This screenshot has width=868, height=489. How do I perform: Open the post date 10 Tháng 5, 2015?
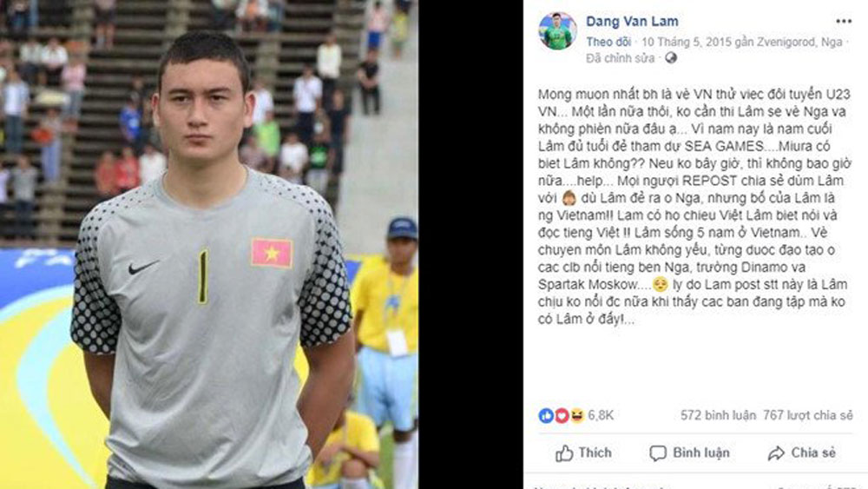coord(687,42)
